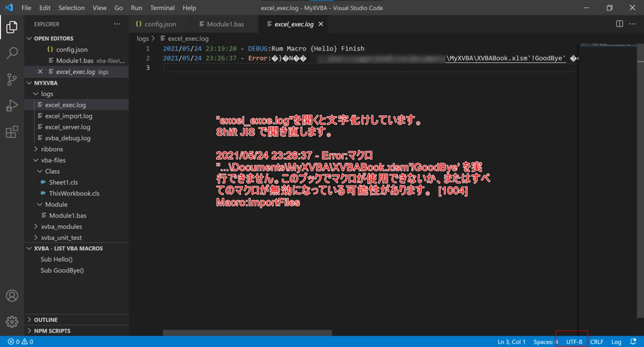Screen dimensions: 644x347
Task: Click the split editor right icon
Action: click(x=619, y=24)
